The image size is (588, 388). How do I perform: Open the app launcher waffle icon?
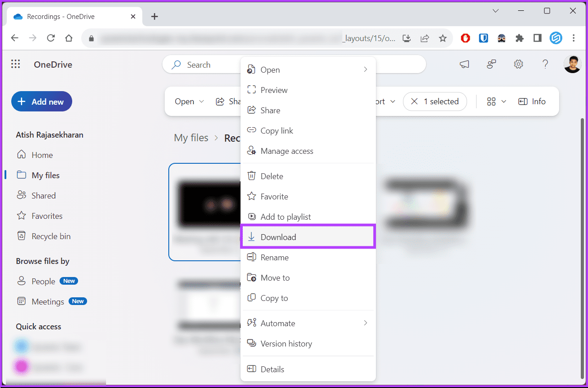point(15,65)
